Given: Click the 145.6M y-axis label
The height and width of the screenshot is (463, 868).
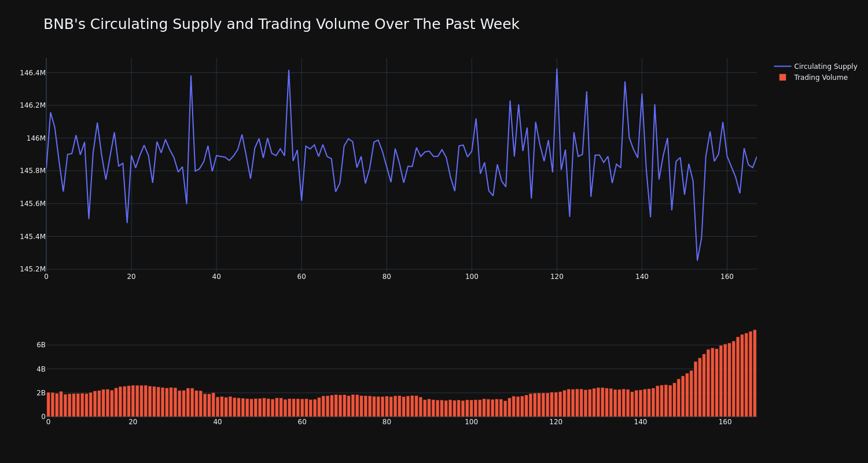Looking at the screenshot, I should pyautogui.click(x=32, y=204).
